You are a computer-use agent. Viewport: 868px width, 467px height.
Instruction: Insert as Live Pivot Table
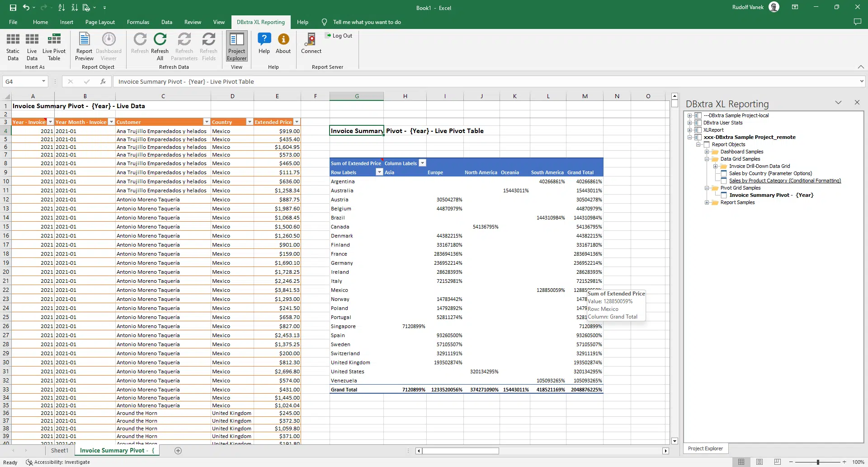[54, 47]
